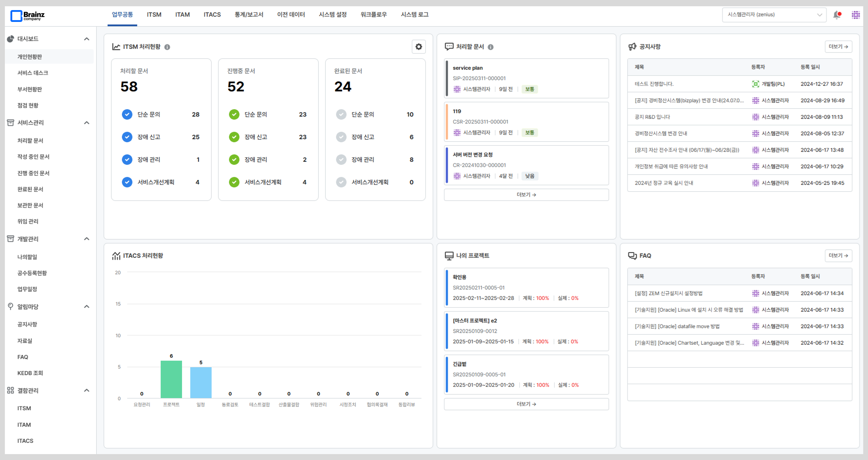868x460 pixels.
Task: Click the 개발팀(PL) green avatar icon
Action: 756,84
